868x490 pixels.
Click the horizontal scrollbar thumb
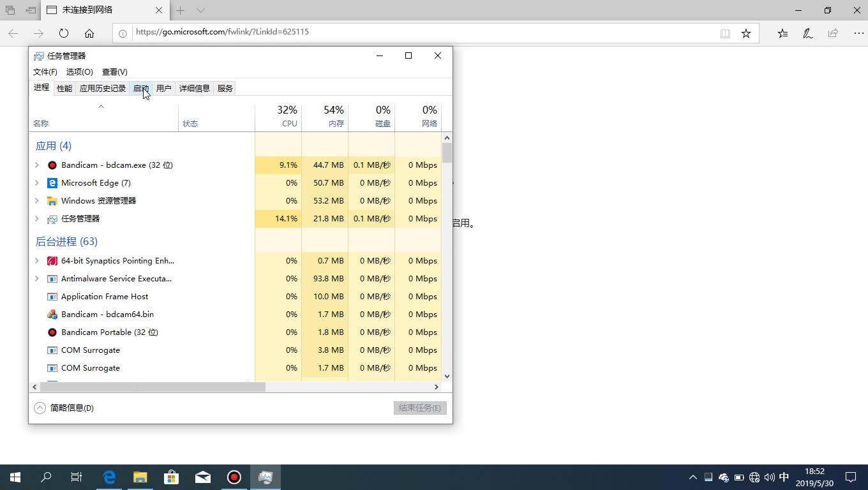[x=153, y=387]
